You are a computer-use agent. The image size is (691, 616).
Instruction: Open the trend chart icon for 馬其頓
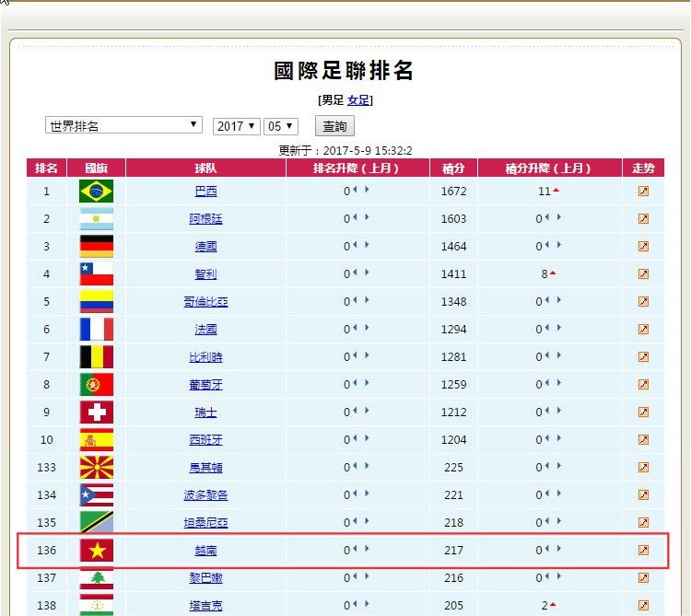click(643, 467)
